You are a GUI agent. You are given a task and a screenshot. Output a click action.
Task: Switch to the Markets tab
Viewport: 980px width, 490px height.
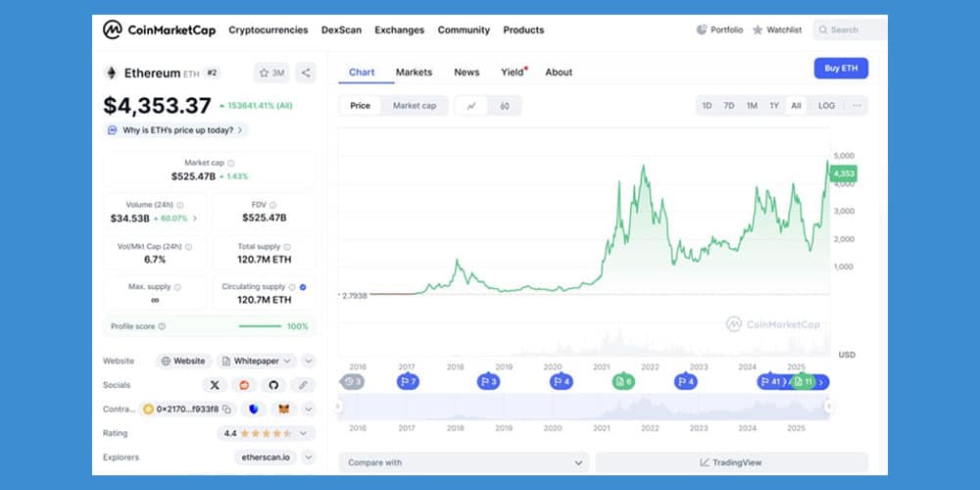click(x=414, y=73)
